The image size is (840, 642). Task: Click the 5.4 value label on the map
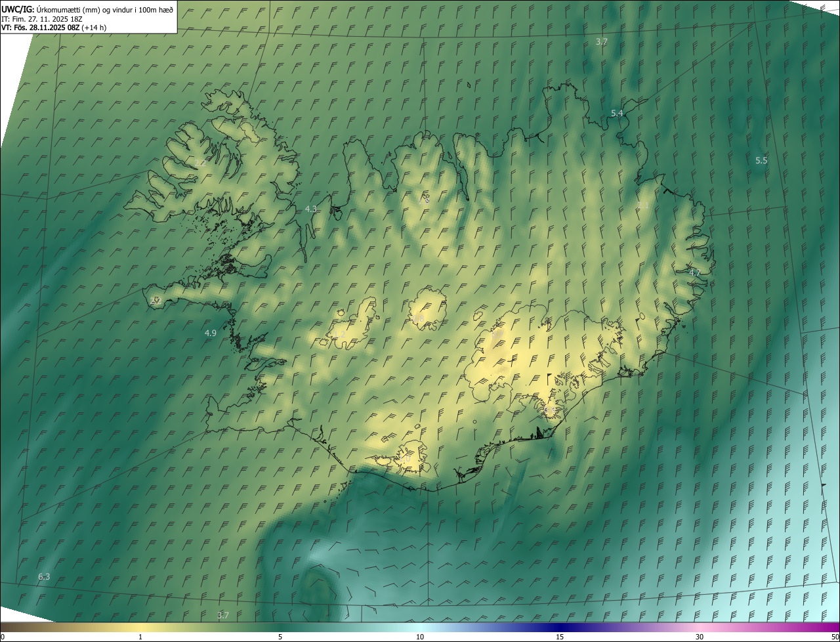click(617, 114)
